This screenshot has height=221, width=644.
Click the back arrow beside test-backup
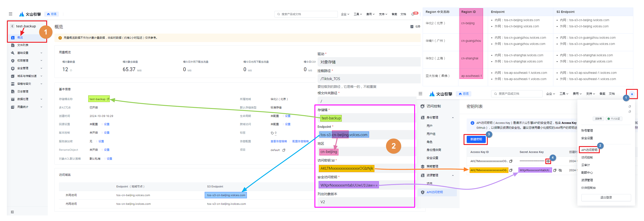click(x=12, y=26)
